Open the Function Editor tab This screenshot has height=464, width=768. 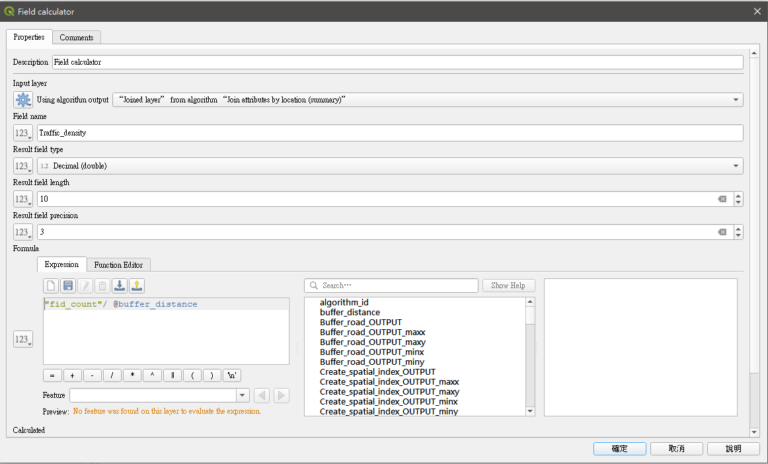pos(118,265)
